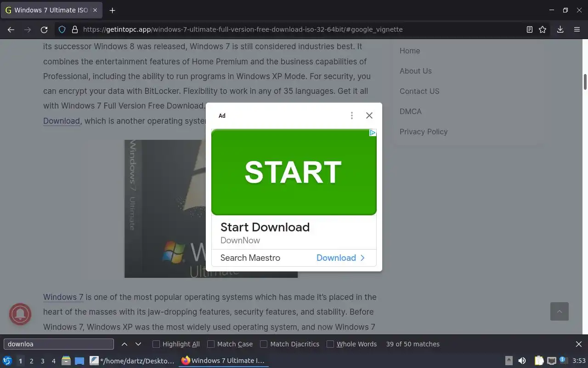
Task: Open the ad options three-dot menu
Action: 352,115
